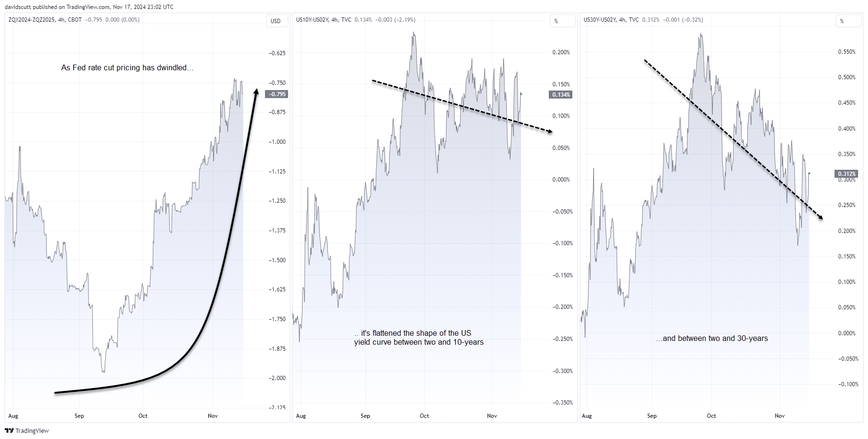Click the US10Y-US02Y symbol name
The width and height of the screenshot is (868, 439).
click(312, 20)
